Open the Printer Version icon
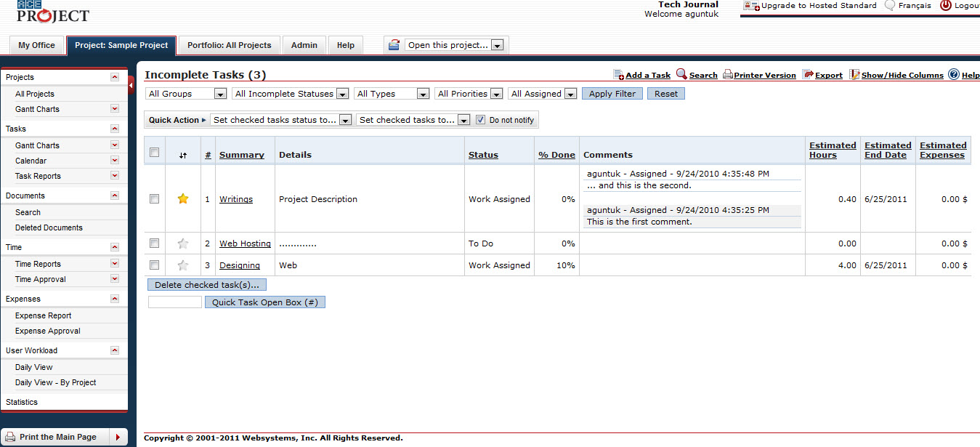 click(x=727, y=75)
